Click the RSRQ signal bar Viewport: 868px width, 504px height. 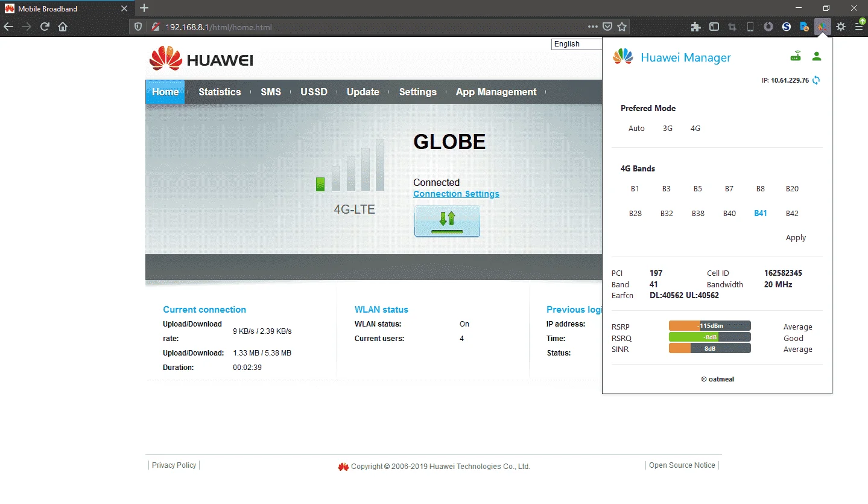pyautogui.click(x=710, y=337)
